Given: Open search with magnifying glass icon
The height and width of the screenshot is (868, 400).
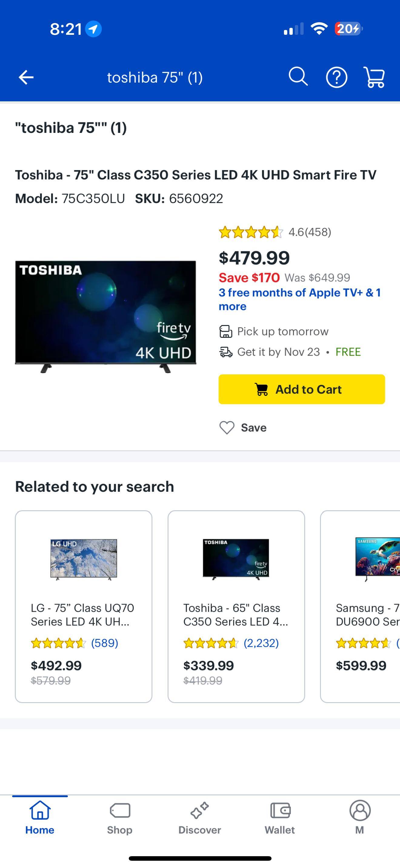Looking at the screenshot, I should click(x=298, y=77).
